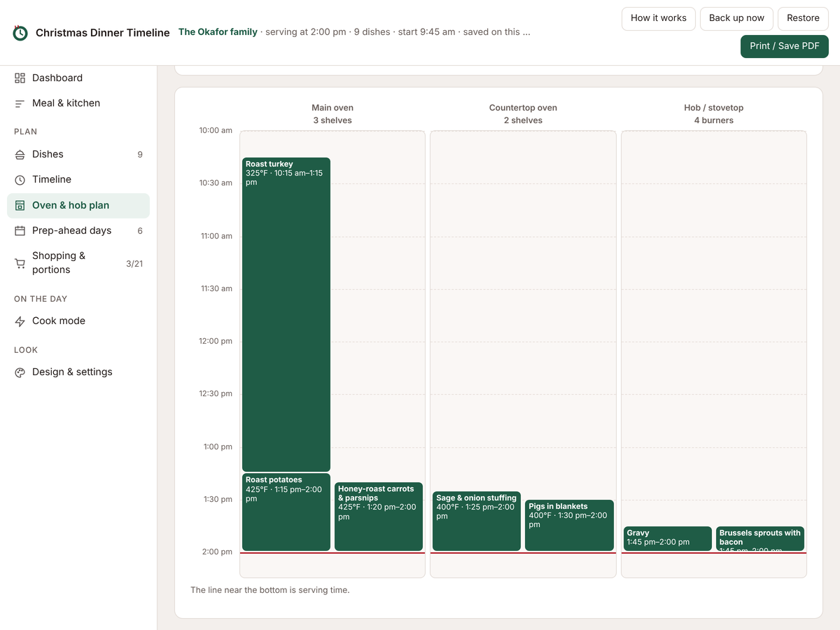This screenshot has height=630, width=840.
Task: Switch to the Timeline view
Action: pos(78,180)
